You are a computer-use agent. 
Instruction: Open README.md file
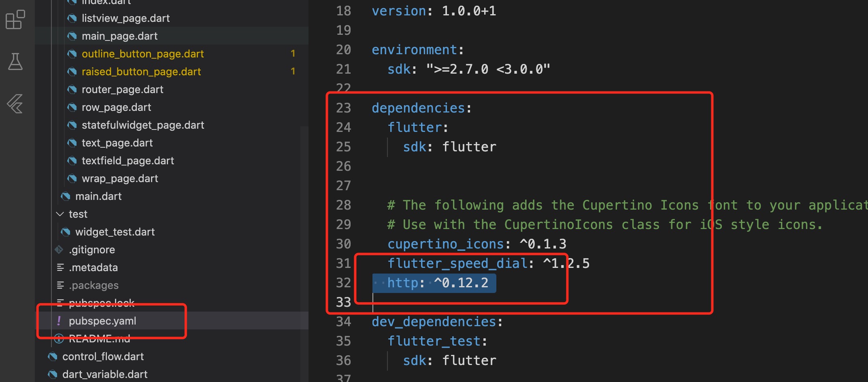100,339
